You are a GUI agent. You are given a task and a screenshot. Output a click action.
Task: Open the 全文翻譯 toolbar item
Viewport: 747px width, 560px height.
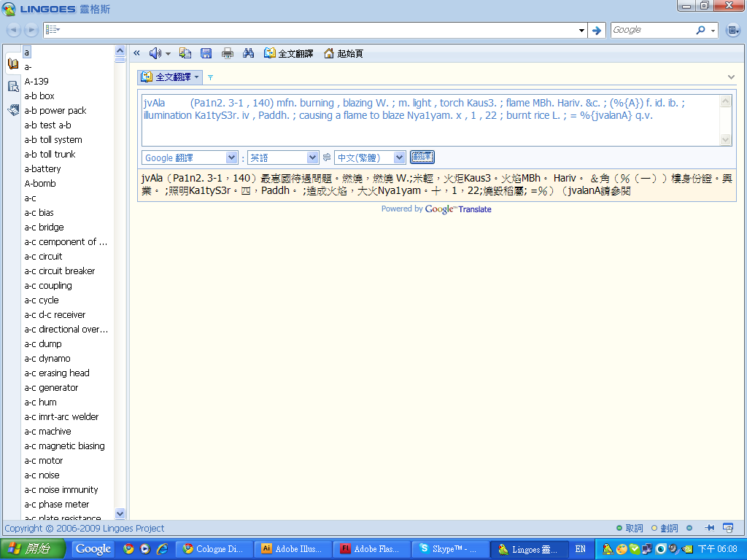coord(289,53)
